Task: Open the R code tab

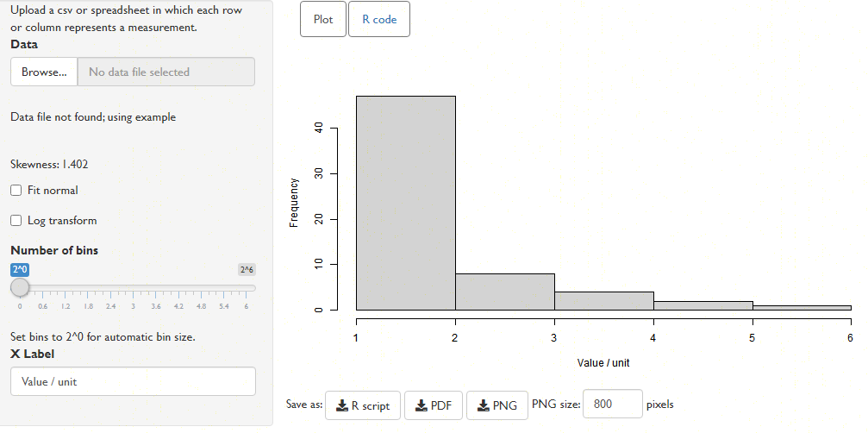Action: pos(379,19)
